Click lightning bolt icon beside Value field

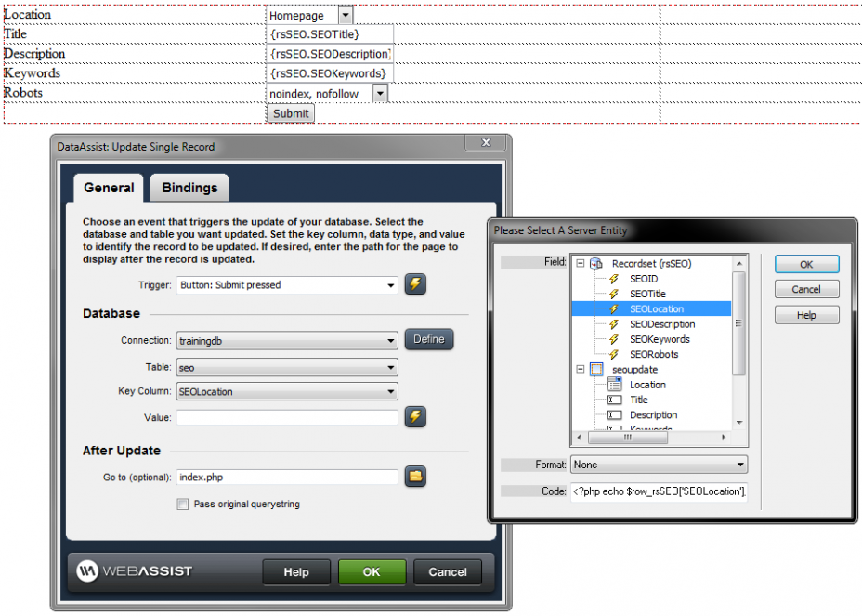415,416
